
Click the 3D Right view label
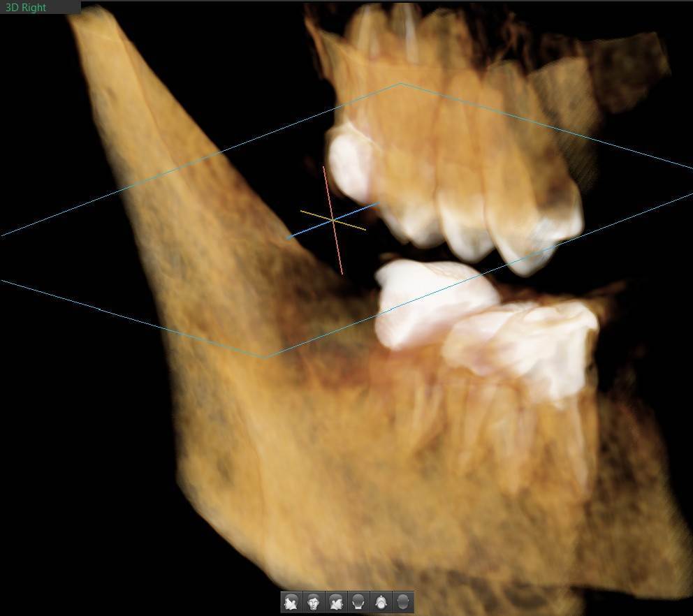click(x=26, y=8)
